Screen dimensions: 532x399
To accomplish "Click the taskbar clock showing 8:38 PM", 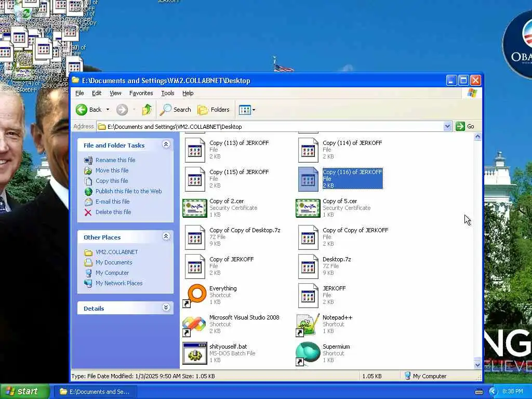I will (512, 392).
